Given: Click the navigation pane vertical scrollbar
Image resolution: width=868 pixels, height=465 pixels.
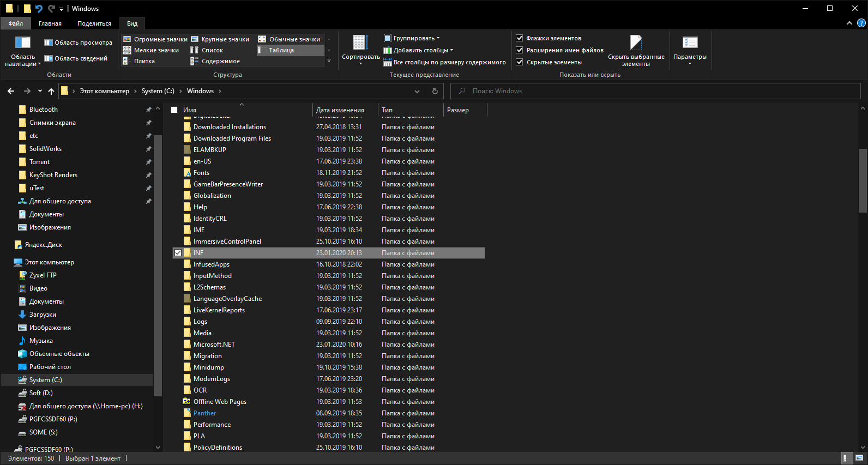Looking at the screenshot, I should [158, 265].
